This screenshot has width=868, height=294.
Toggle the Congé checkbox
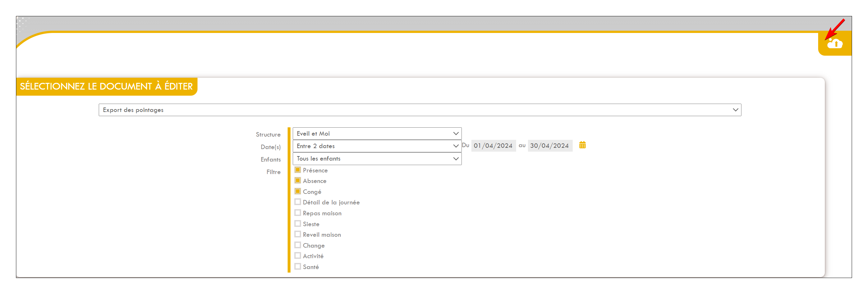click(298, 191)
